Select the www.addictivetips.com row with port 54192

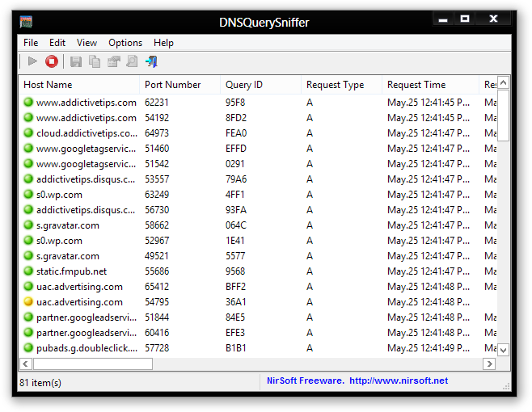[258, 118]
